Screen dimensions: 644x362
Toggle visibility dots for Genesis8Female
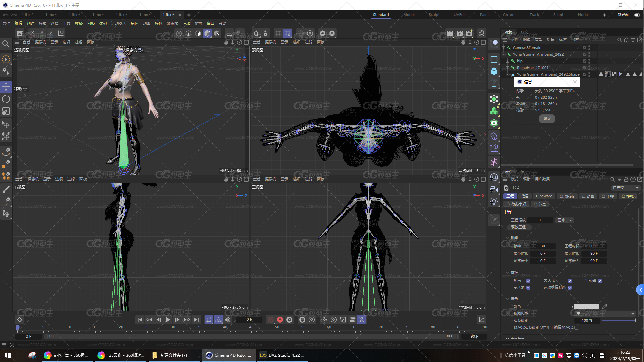[589, 48]
